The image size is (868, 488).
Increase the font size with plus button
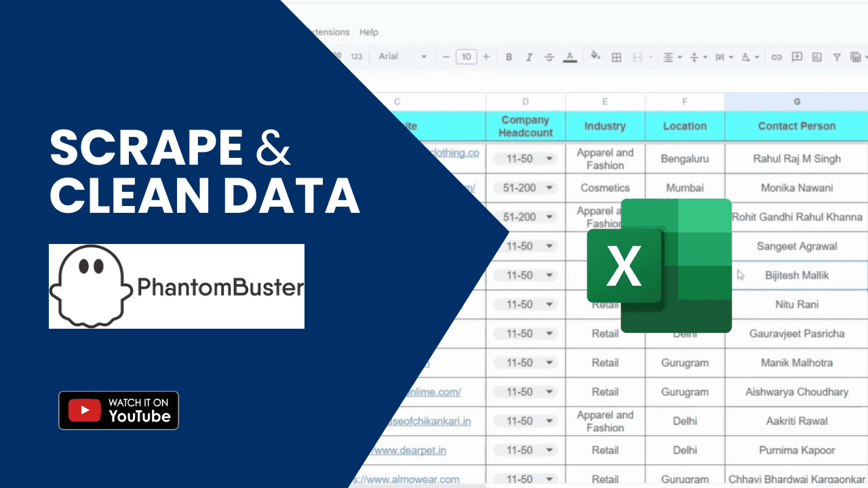coord(486,57)
